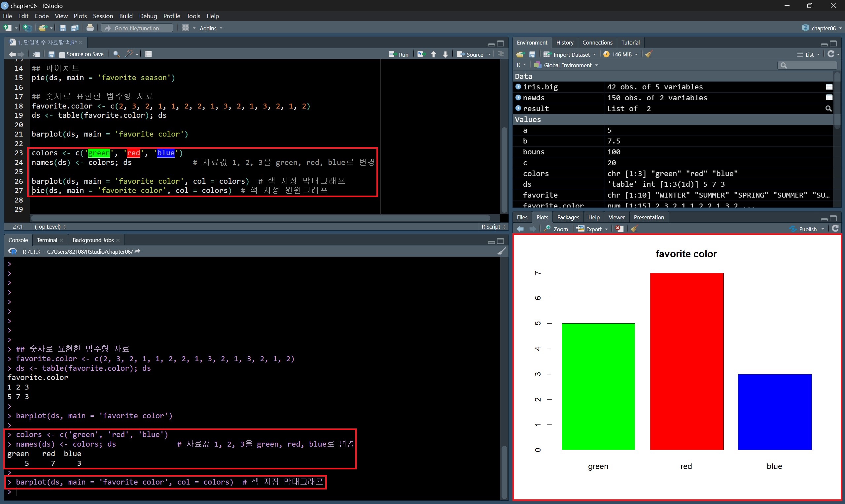Remove current plot with red X icon
845x504 pixels.
pyautogui.click(x=620, y=229)
